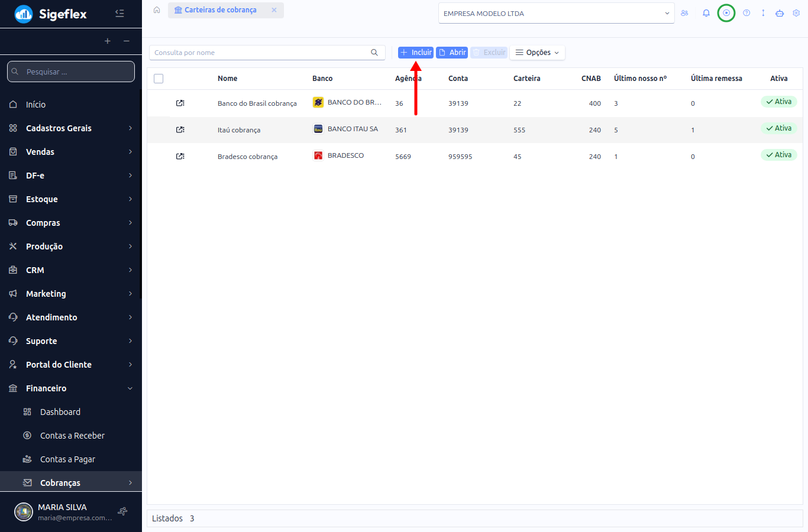
Task: Select all rows with the header checkbox
Action: 159,79
